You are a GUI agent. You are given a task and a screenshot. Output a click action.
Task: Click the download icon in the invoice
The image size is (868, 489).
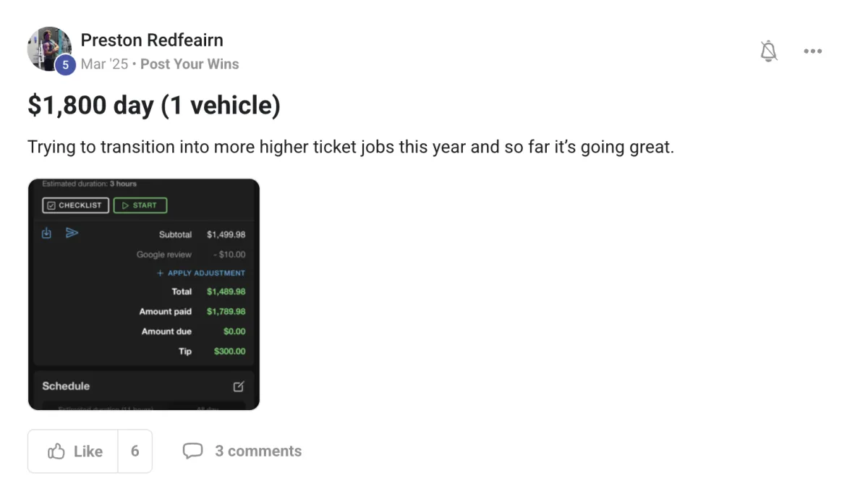coord(47,233)
